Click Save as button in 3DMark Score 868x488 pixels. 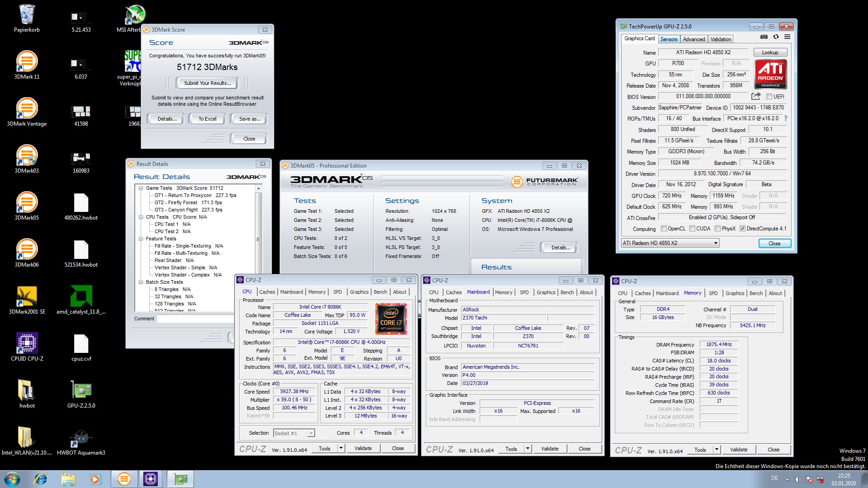[250, 119]
